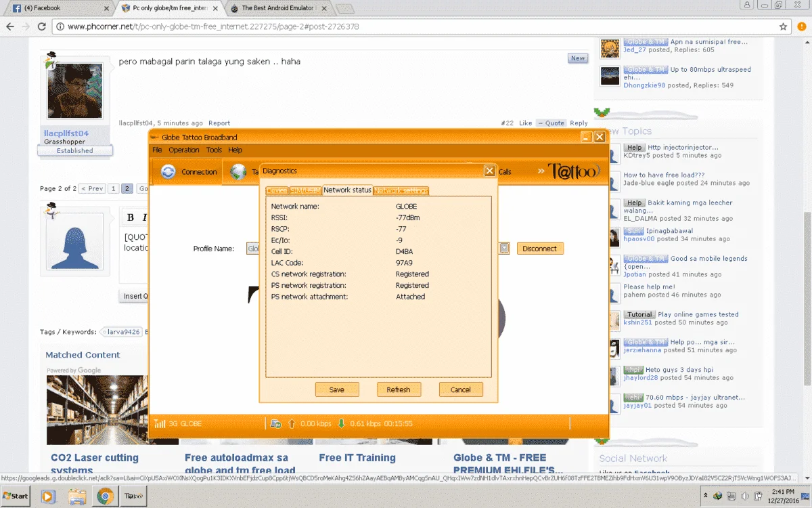Click the globe icon in Tattoo toolbar
Viewport: 812px width, 508px height.
click(x=238, y=172)
